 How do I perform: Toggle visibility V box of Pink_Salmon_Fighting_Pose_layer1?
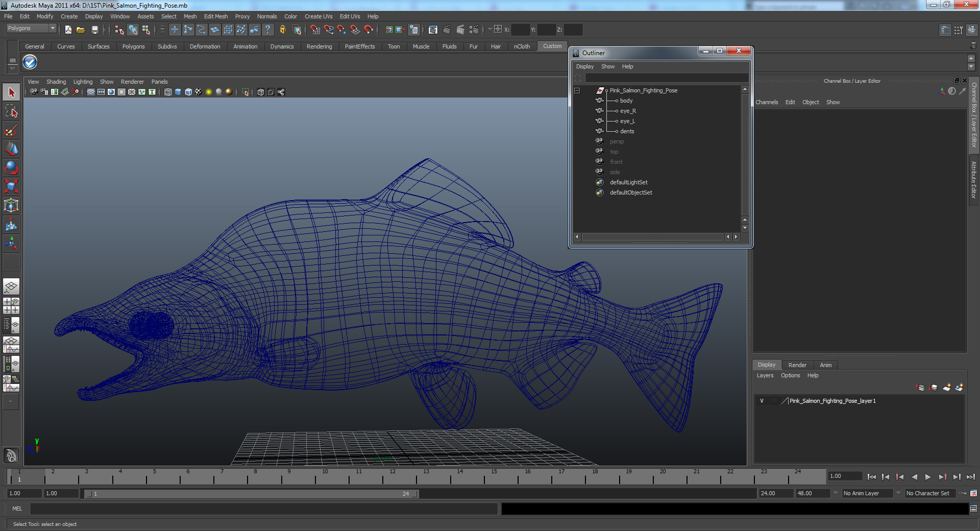click(762, 401)
